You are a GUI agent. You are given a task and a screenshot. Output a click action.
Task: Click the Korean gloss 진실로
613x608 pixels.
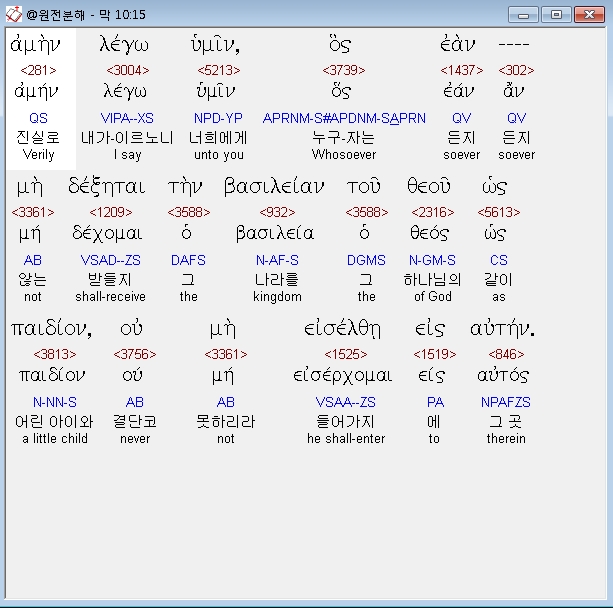click(38, 138)
